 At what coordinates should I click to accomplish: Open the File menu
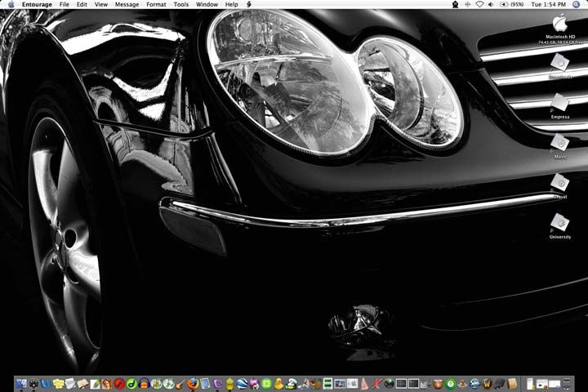pos(65,4)
